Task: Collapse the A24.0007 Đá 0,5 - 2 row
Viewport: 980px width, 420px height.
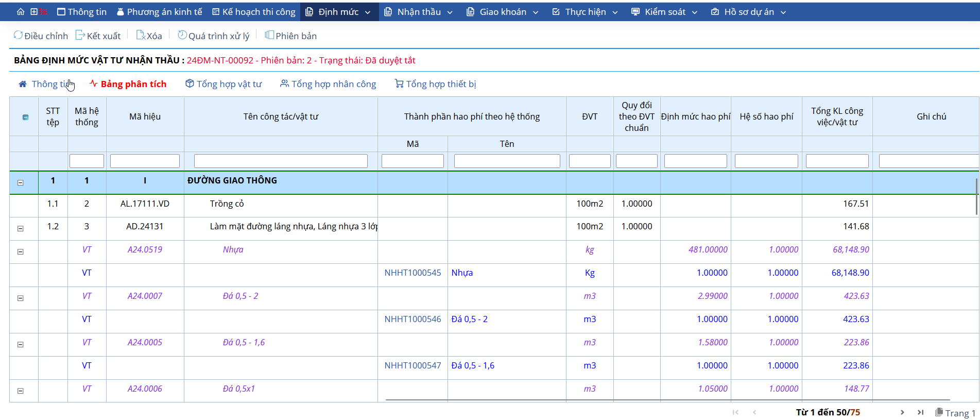Action: pos(21,298)
